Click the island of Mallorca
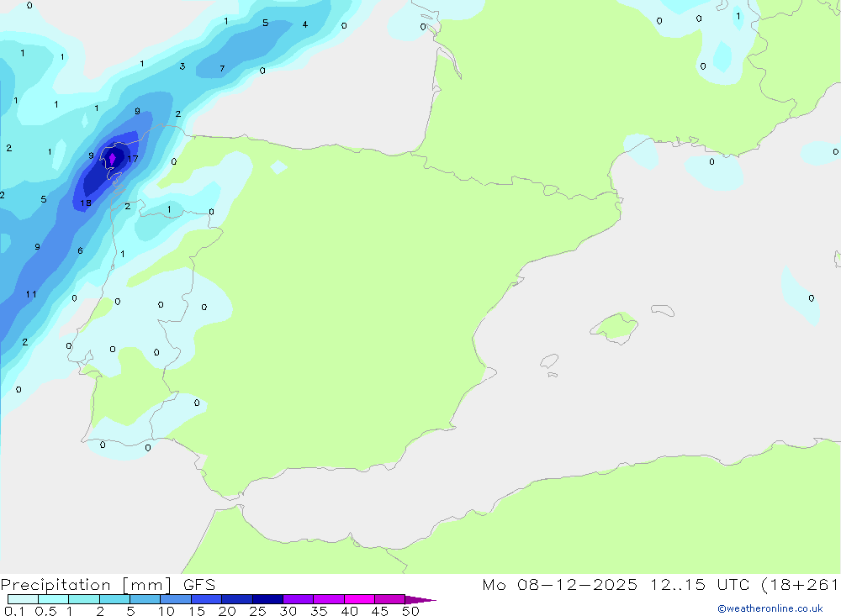841x616 pixels. [615, 327]
